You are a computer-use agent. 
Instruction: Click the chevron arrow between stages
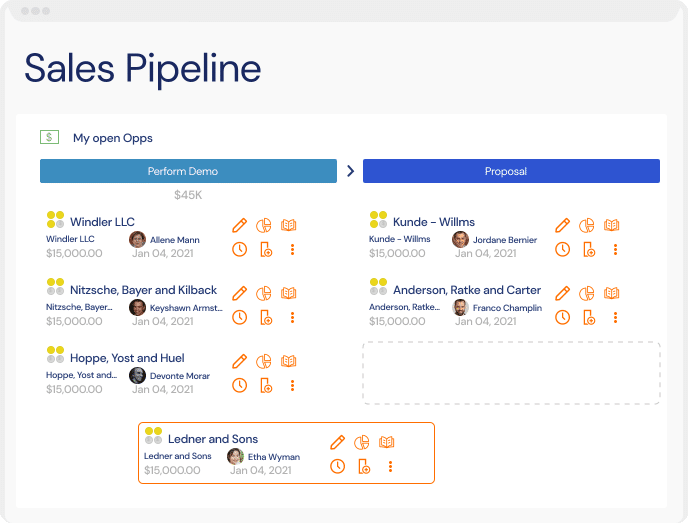coord(350,171)
